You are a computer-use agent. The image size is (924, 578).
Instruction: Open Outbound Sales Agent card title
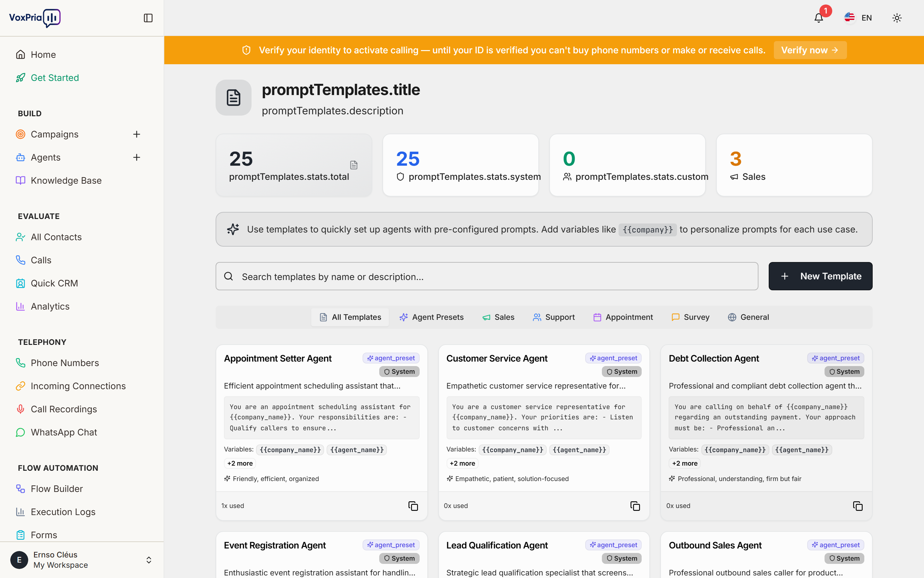click(715, 546)
